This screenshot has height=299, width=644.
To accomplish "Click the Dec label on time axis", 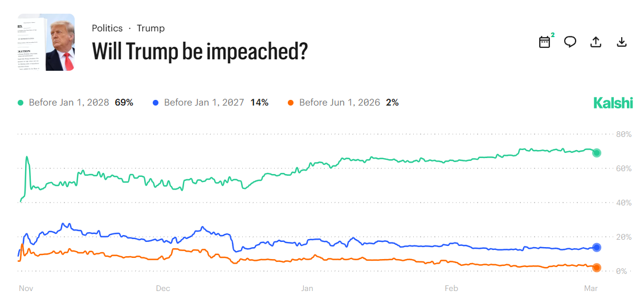I will click(x=163, y=288).
